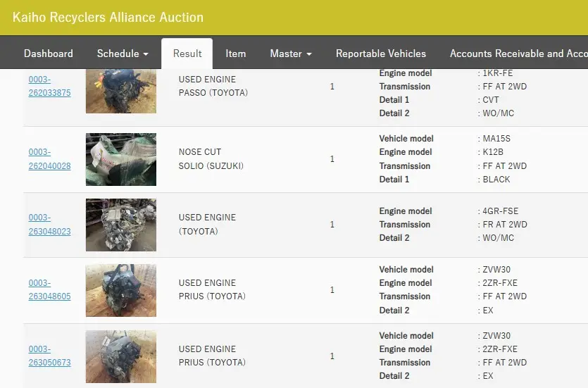Open the Dashboard tab
Viewport: 588px width, 388px height.
(x=49, y=54)
